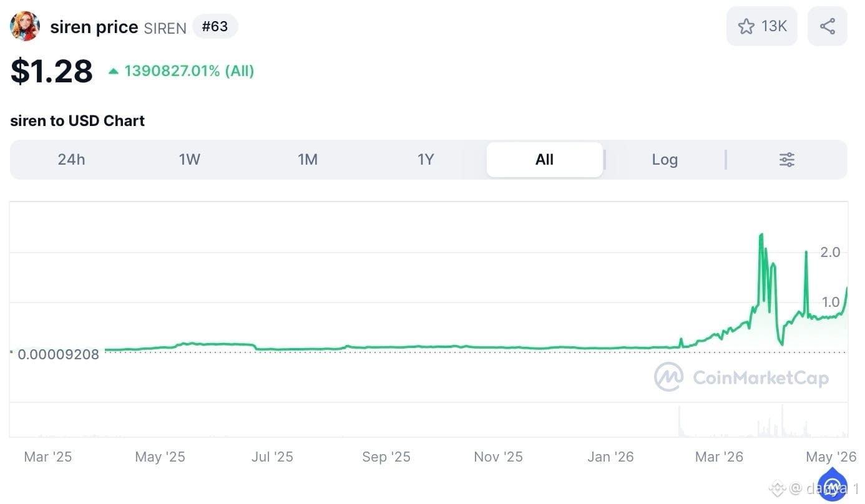Click the May '25 axis label

(x=160, y=457)
